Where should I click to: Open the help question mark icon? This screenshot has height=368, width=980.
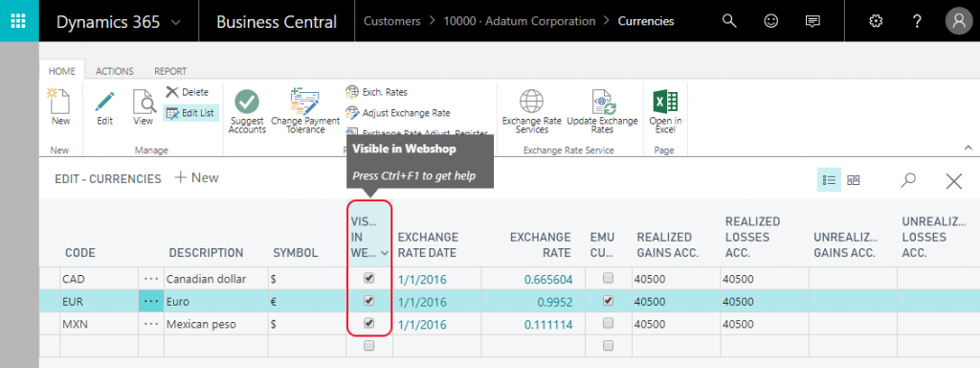click(x=917, y=21)
